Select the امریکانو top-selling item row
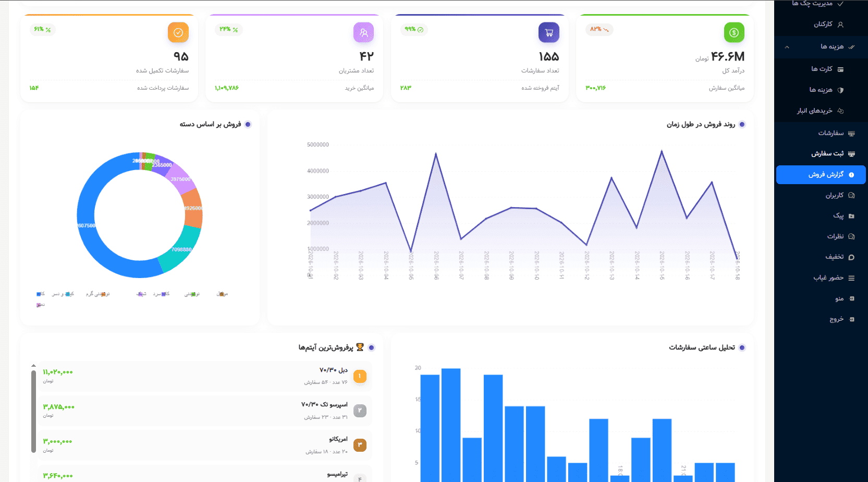Image resolution: width=868 pixels, height=482 pixels. pos(204,445)
